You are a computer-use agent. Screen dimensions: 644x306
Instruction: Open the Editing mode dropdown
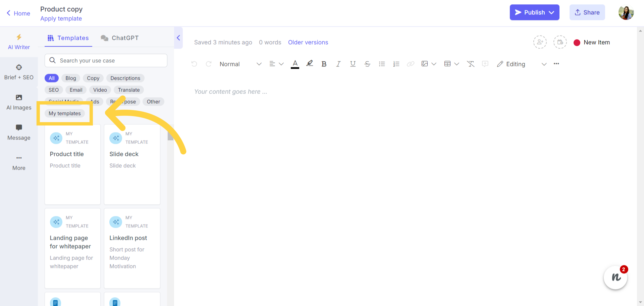pos(522,64)
